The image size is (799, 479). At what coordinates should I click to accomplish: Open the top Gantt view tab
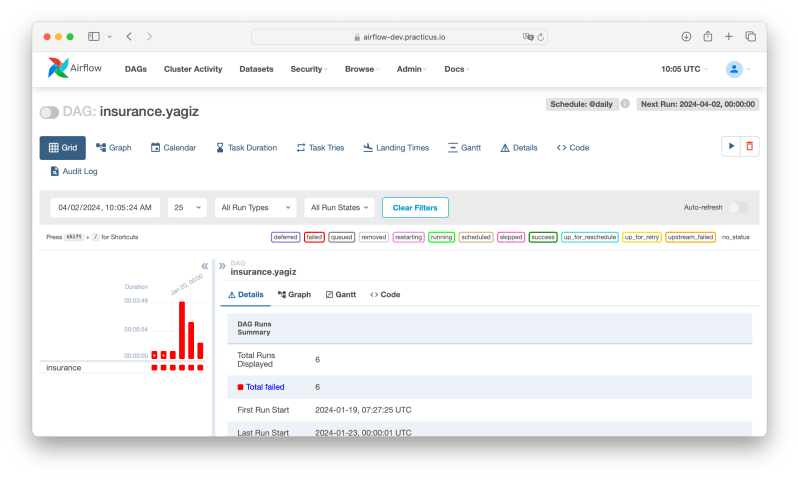[x=465, y=148]
